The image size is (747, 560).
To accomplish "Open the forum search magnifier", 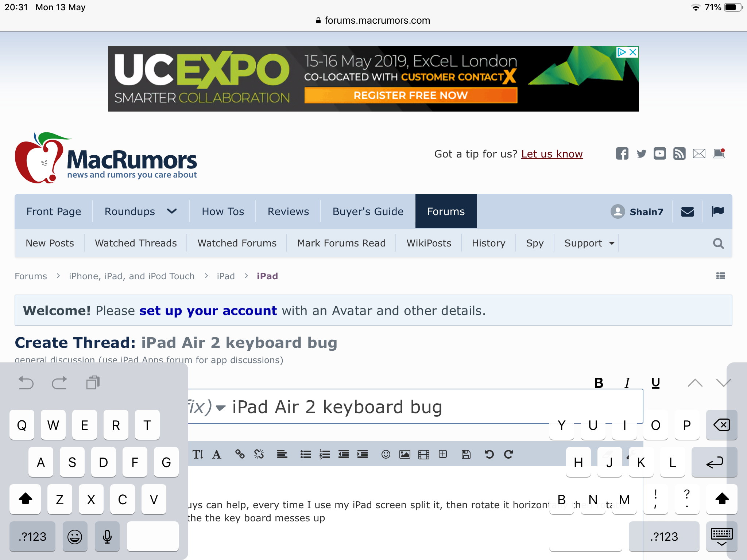I will pos(718,243).
